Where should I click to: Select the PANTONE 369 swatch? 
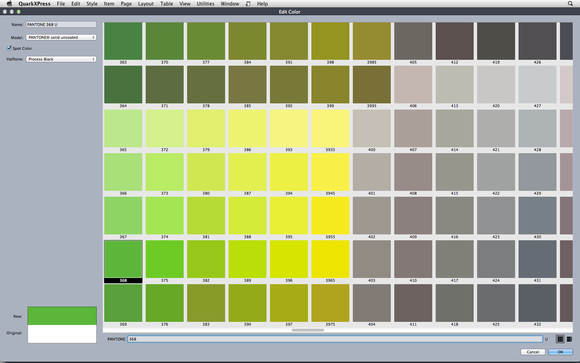123,303
